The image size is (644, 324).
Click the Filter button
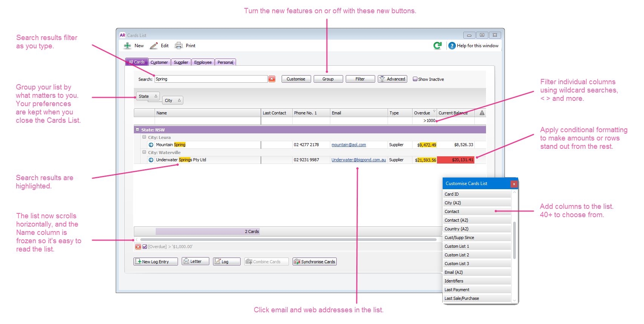(360, 79)
